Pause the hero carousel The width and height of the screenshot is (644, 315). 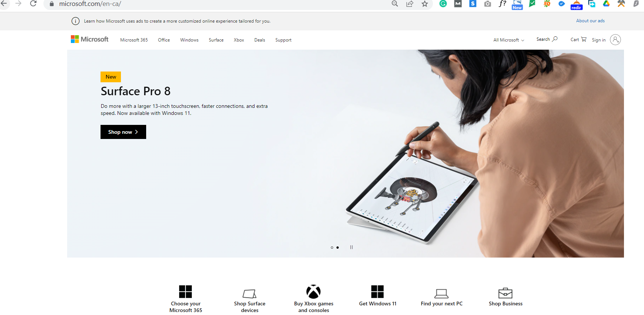pyautogui.click(x=351, y=247)
